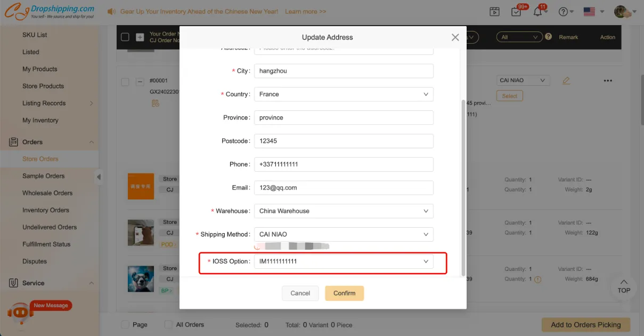Open the Country dropdown showing France
Viewport: 644px width, 336px height.
coord(344,94)
